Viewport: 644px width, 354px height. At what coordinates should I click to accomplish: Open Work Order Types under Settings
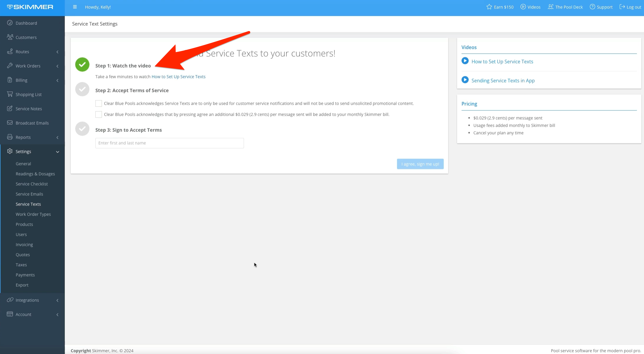tap(33, 214)
